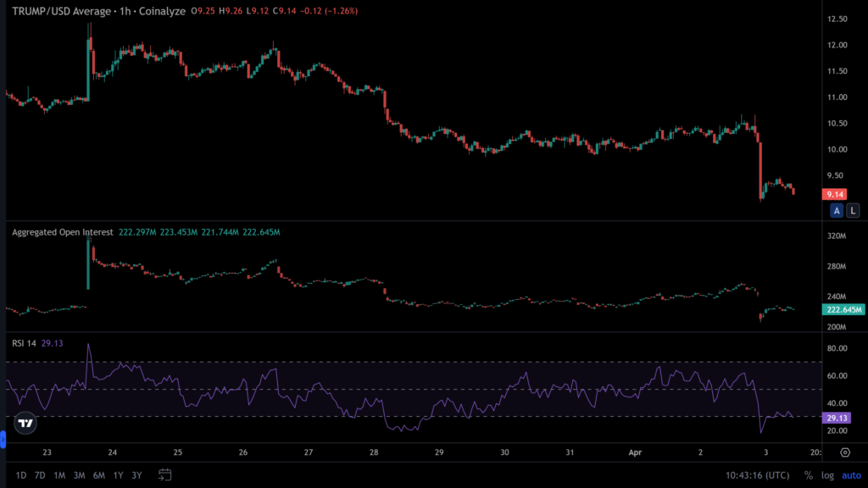Viewport: 868px width, 488px height.
Task: Select the 3Y time range
Action: 136,475
